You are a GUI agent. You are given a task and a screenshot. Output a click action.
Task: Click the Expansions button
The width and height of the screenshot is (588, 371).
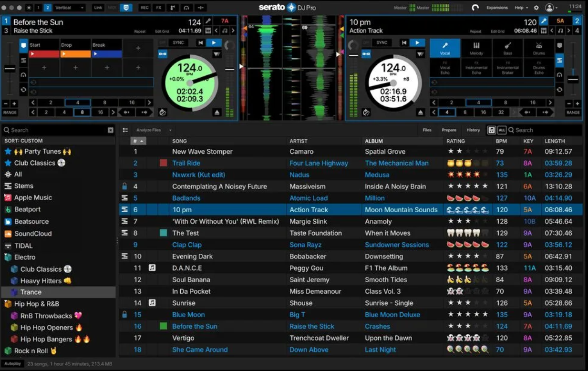click(x=497, y=8)
